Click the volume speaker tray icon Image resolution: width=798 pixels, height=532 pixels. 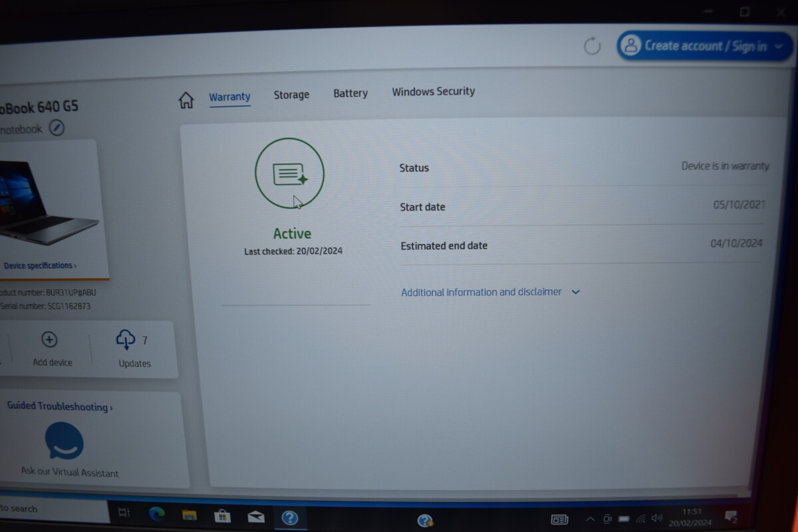[657, 518]
